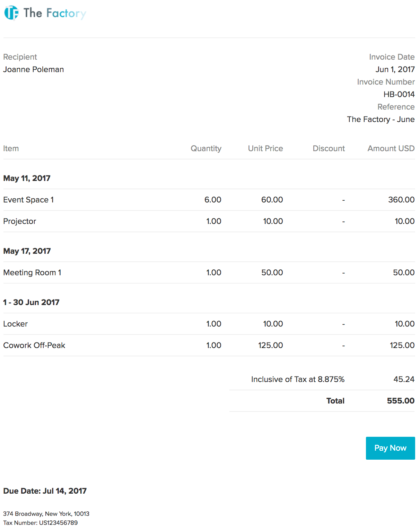Screen dimensions: 420x529
Task: Click the invoice date Jun 1, 2017
Action: point(395,69)
